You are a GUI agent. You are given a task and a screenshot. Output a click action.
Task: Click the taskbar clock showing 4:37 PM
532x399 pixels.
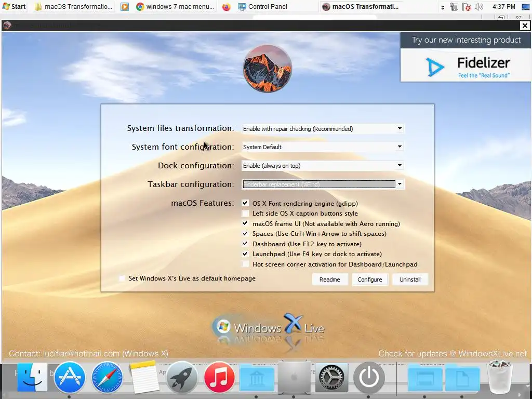pyautogui.click(x=503, y=6)
